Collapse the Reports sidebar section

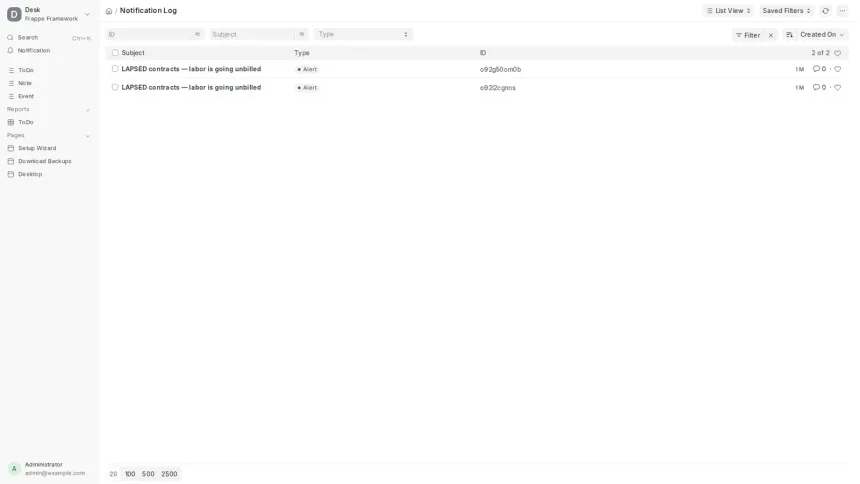coord(88,110)
